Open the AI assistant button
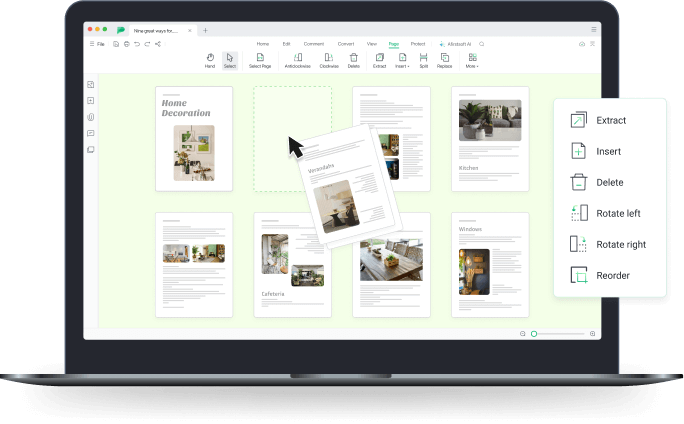 point(455,44)
